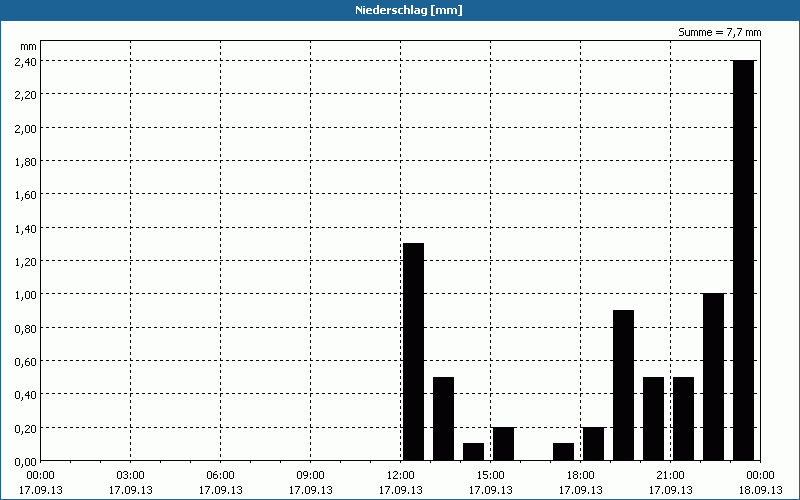Click the 15:00 time label

[490, 475]
